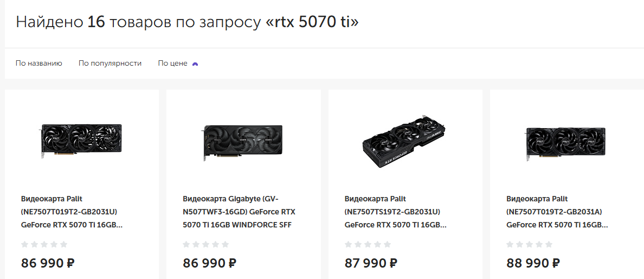The height and width of the screenshot is (279, 644).
Task: Select the По цене sort option
Action: click(x=172, y=64)
